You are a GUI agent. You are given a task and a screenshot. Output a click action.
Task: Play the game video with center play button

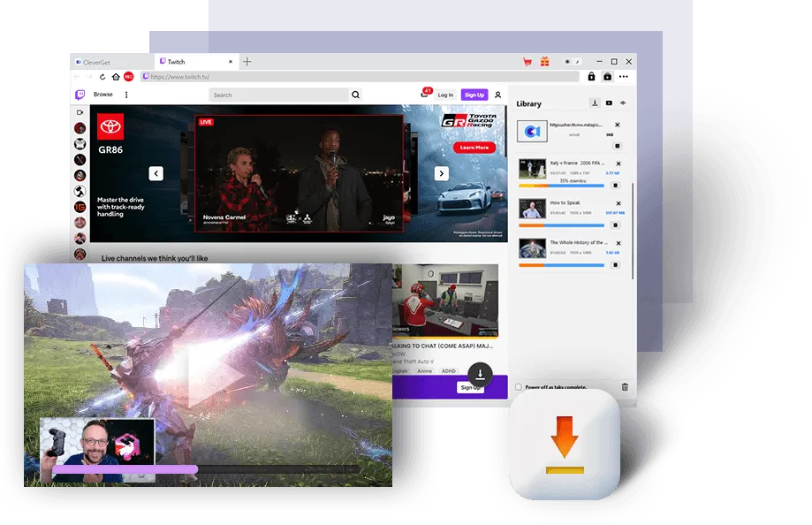(216, 376)
